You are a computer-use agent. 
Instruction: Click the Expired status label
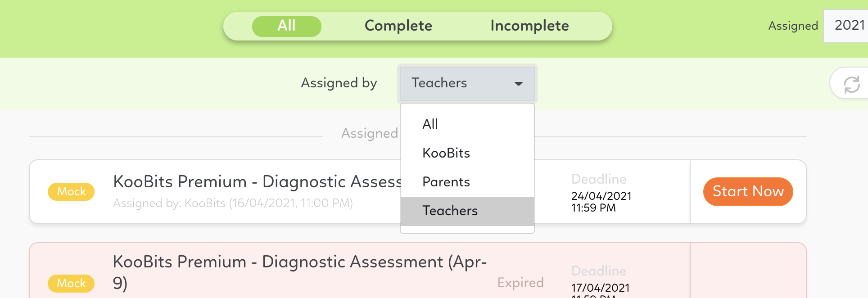[x=520, y=283]
